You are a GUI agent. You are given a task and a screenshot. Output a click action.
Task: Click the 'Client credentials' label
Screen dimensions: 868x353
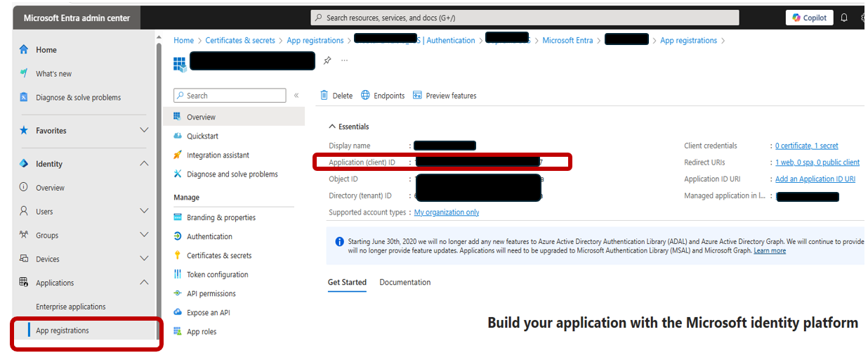(x=711, y=146)
